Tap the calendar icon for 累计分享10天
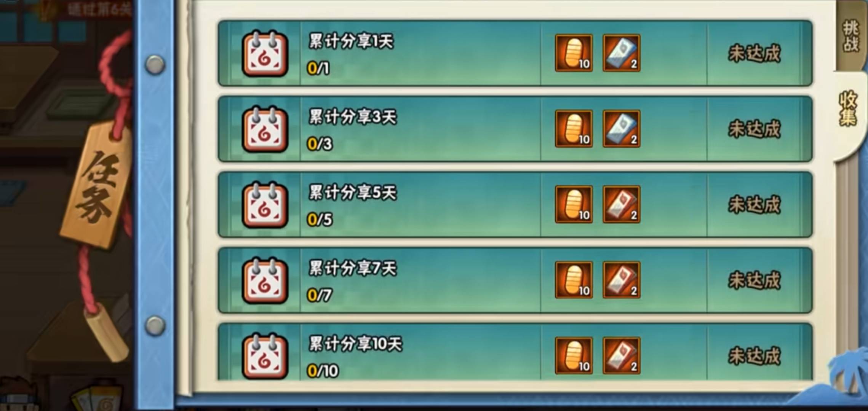The height and width of the screenshot is (411, 868). point(265,356)
